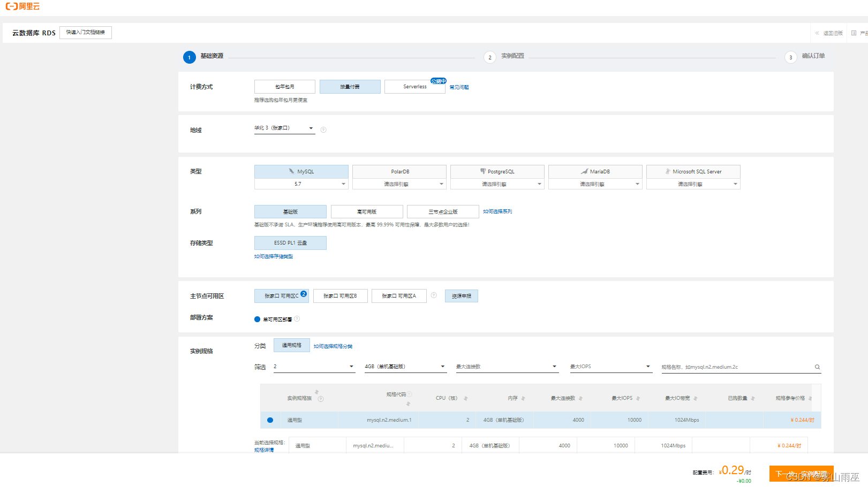Select MariaDB database type
Viewport: 868px width, 487px height.
click(x=595, y=171)
